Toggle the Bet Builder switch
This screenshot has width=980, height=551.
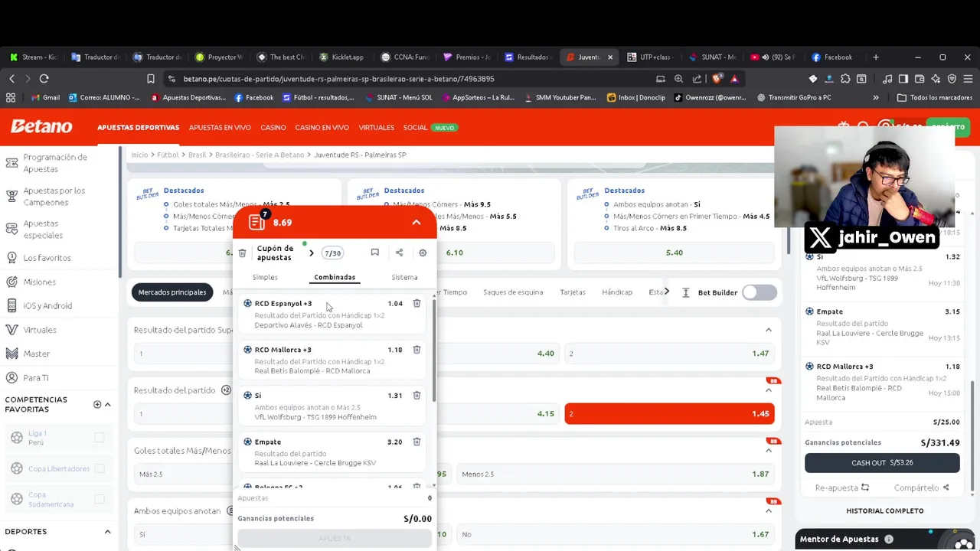(759, 292)
